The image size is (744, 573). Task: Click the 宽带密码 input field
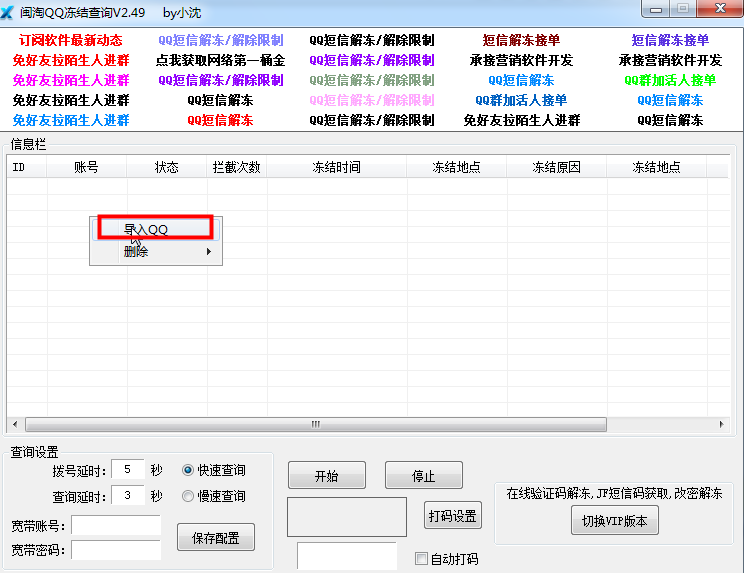116,550
